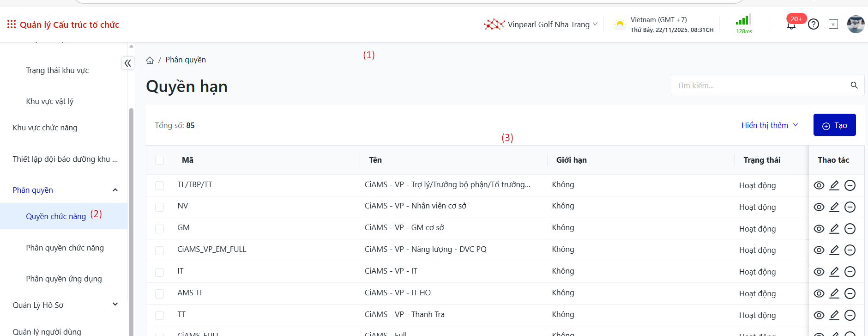Viewport: 868px width, 336px height.
Task: Open the notifications bell
Action: (791, 25)
